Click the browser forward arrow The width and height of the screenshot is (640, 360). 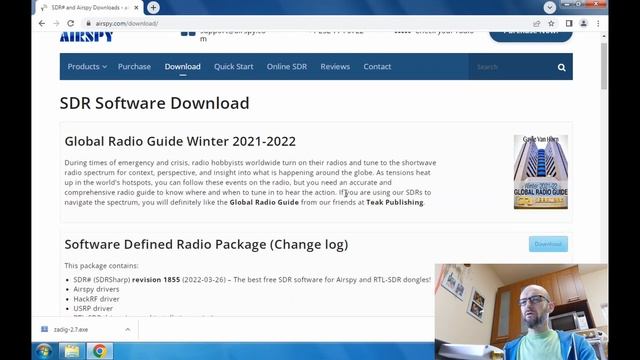click(56, 23)
